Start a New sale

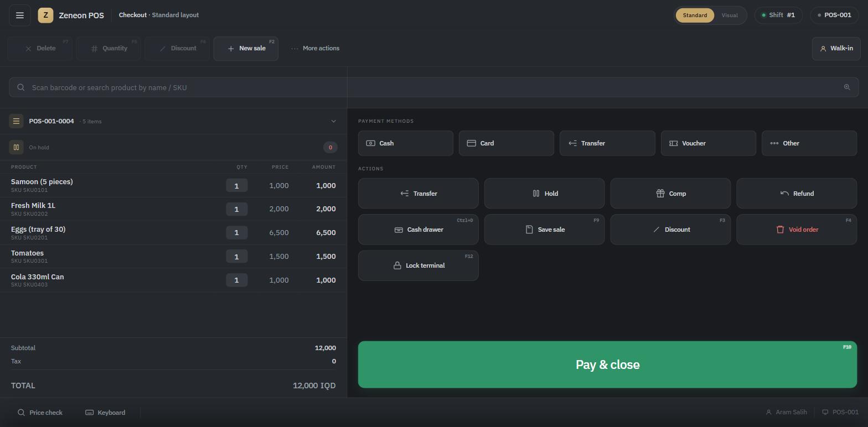(246, 49)
